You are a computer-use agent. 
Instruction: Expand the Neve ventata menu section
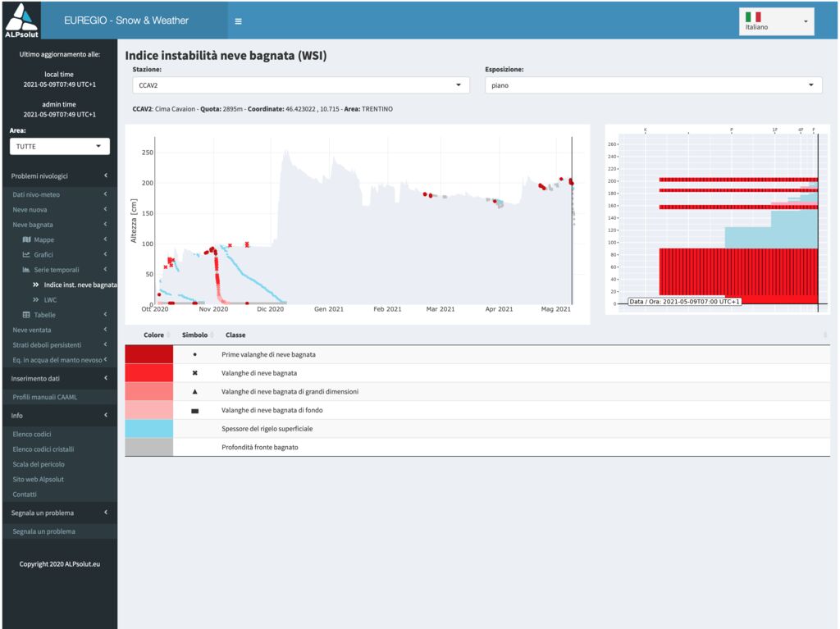point(59,330)
